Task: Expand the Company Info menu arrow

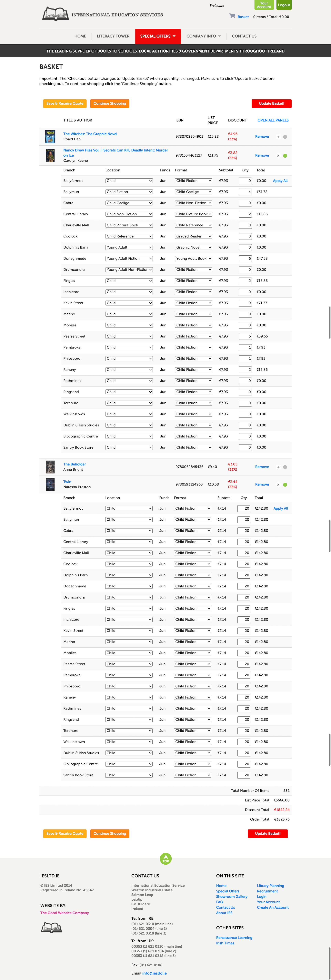Action: tap(220, 36)
